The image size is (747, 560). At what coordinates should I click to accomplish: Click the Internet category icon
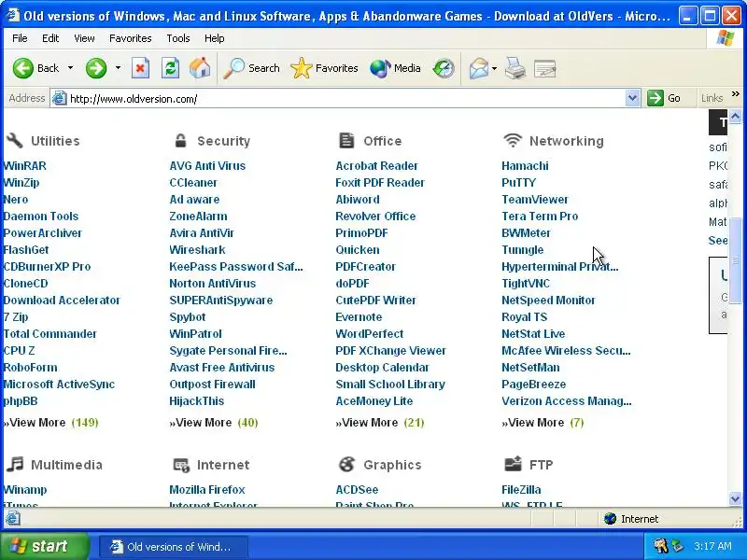pyautogui.click(x=181, y=465)
